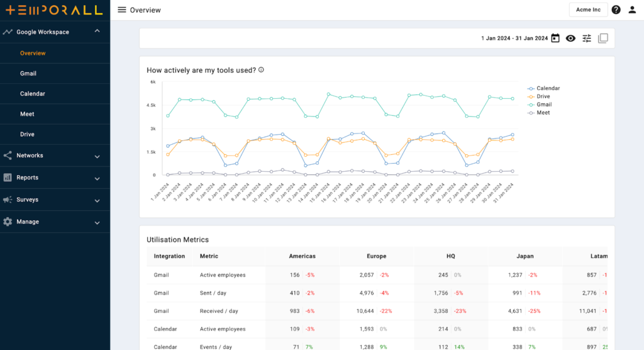This screenshot has height=350, width=644.
Task: Toggle Drive series in chart legend
Action: [538, 96]
